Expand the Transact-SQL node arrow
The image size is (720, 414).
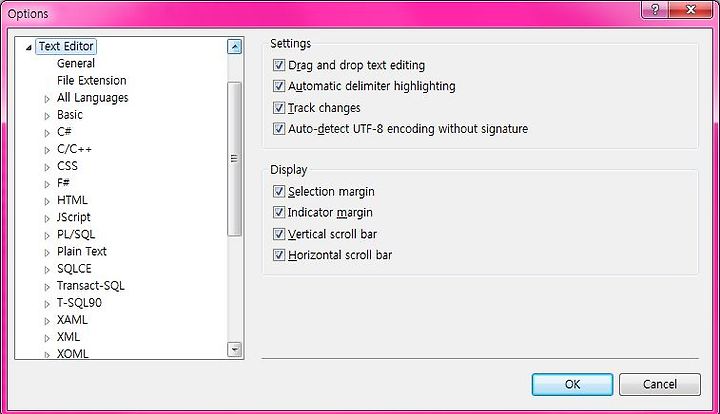tap(47, 287)
